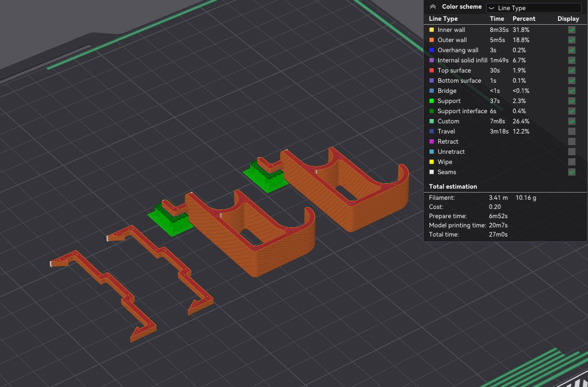The height and width of the screenshot is (387, 588).
Task: Click the magenta Retract color swatch
Action: point(431,142)
